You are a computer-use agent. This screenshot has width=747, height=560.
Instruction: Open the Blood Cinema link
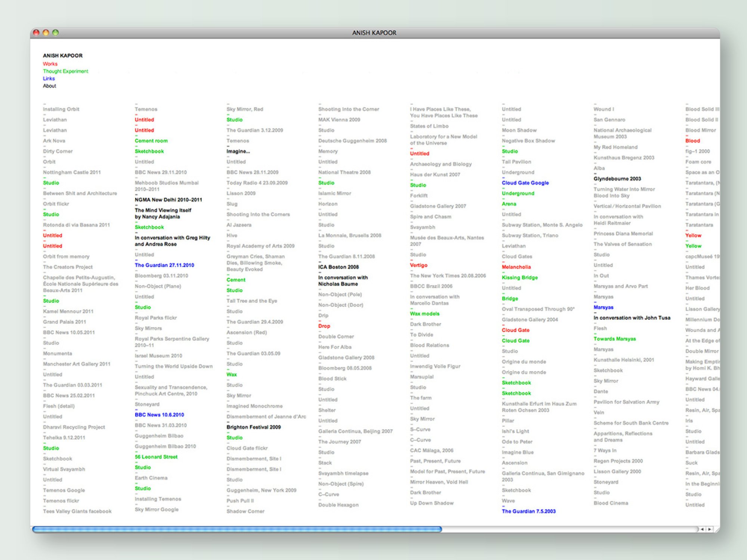611,503
